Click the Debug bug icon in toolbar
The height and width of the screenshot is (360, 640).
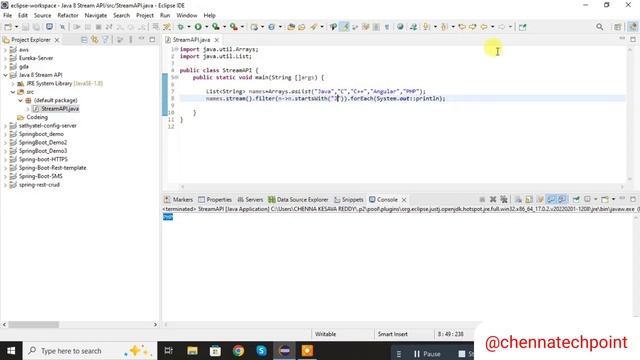[x=180, y=27]
